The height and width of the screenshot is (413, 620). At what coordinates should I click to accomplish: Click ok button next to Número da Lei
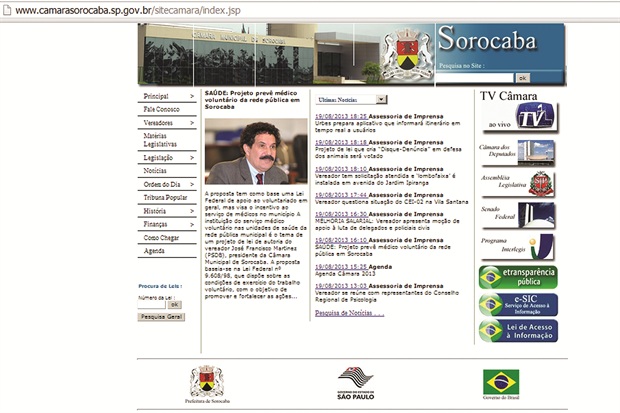click(174, 305)
